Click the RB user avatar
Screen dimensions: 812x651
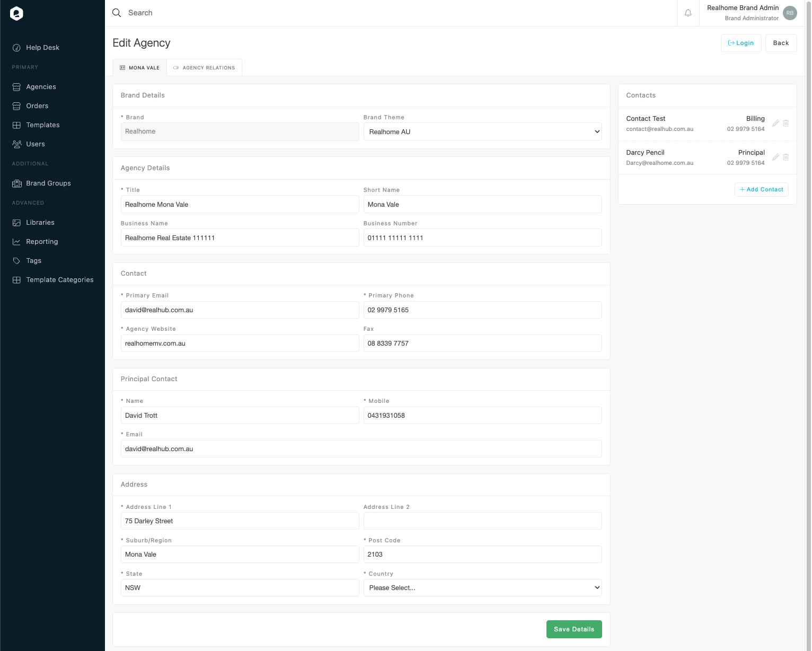tap(790, 13)
